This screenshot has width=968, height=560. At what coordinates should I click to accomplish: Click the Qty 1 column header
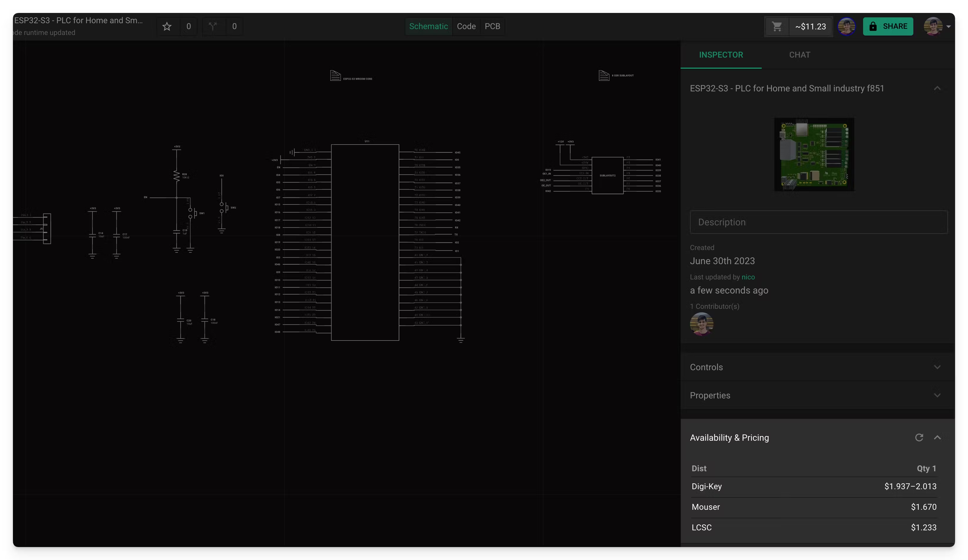[x=926, y=468]
